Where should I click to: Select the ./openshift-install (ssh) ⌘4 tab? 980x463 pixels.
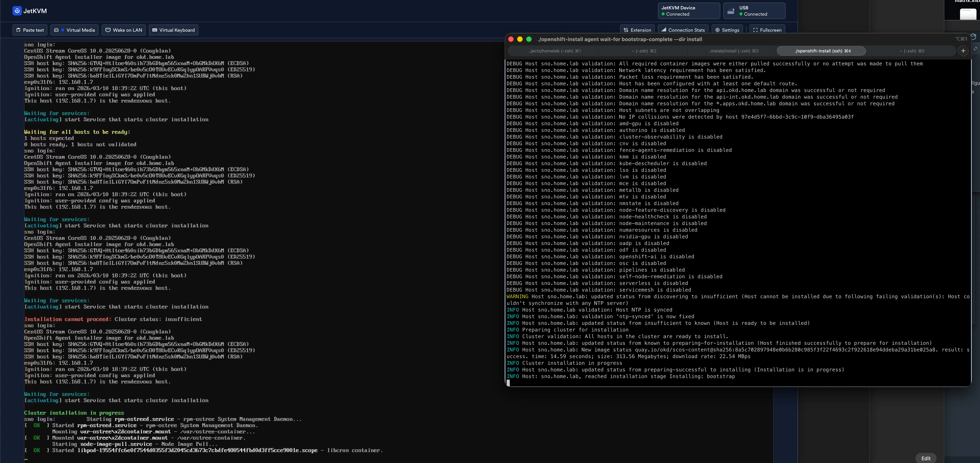tap(822, 51)
